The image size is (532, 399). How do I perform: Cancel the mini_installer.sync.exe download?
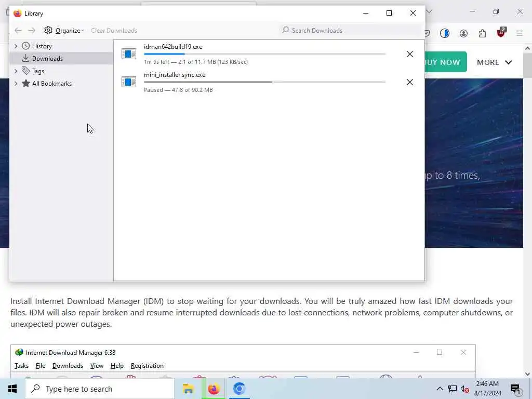click(409, 82)
